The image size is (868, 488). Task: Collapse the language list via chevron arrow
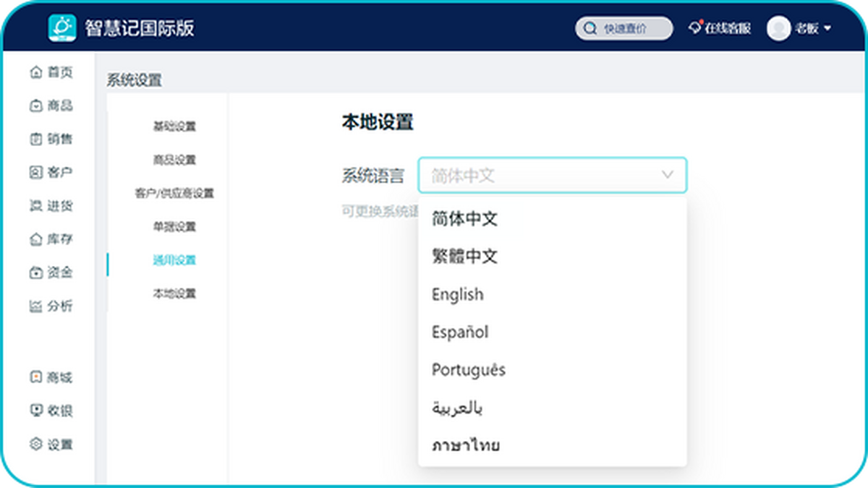tap(666, 174)
